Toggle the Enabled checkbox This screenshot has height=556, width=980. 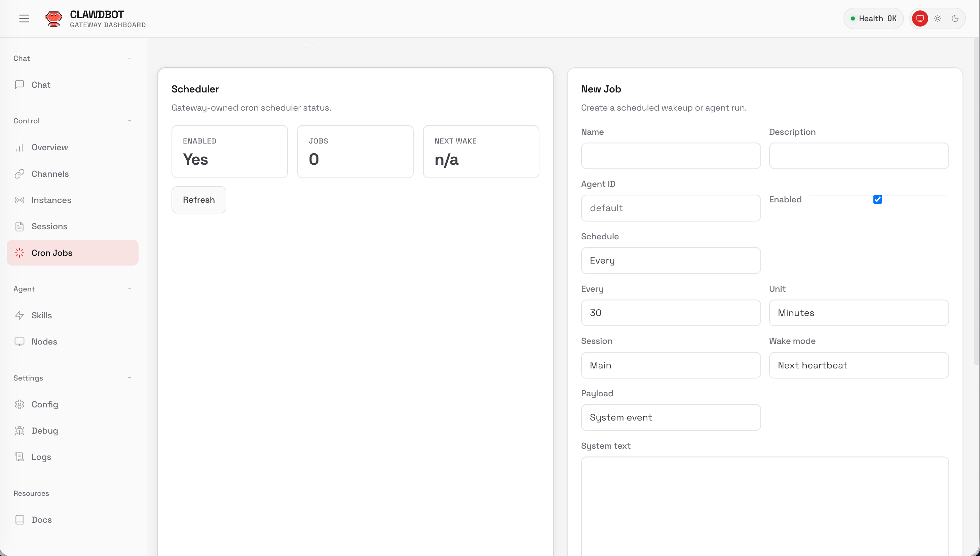877,199
